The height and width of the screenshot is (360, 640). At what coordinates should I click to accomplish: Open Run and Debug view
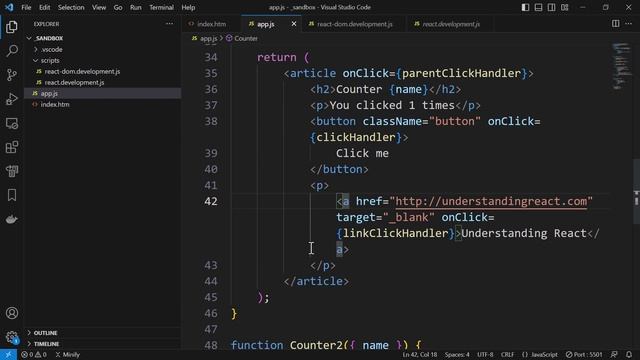[11, 99]
